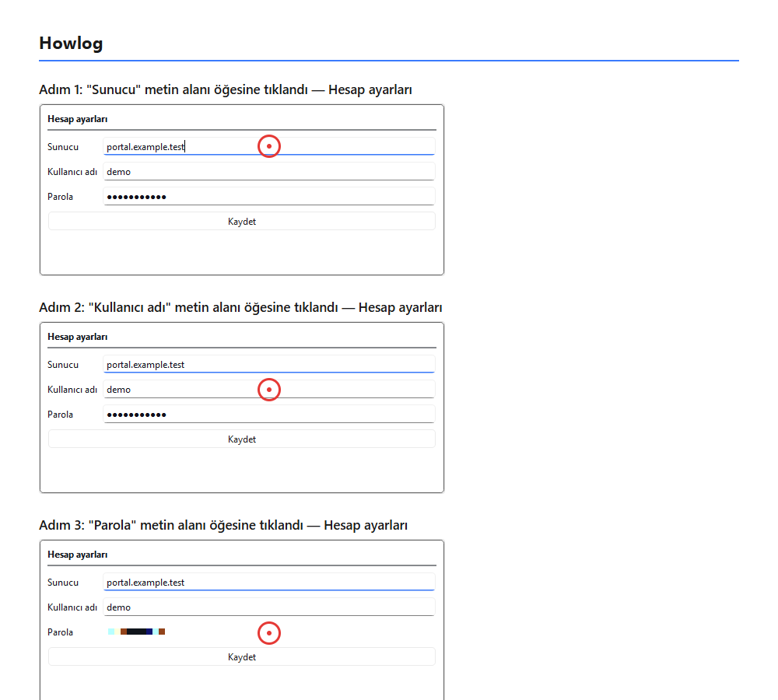Click Kaydet button in step 3 screenshot
Screen dimensions: 778x700
(242, 657)
